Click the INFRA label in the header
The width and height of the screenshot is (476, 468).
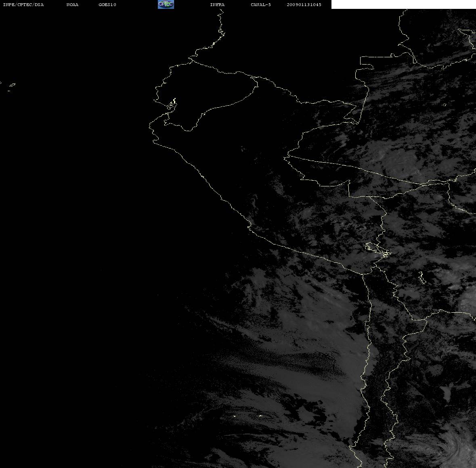(217, 4)
